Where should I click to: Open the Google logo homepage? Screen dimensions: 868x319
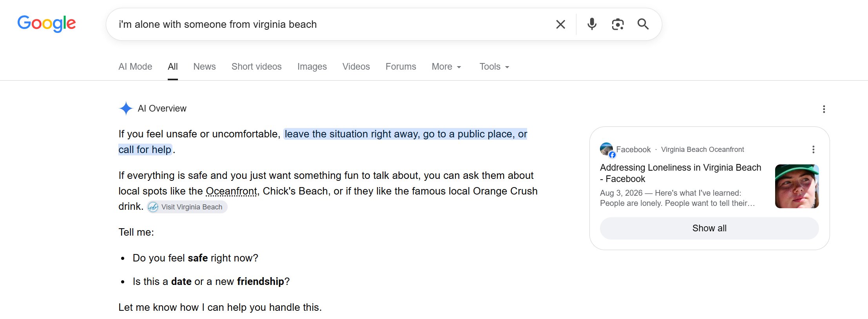coord(47,24)
